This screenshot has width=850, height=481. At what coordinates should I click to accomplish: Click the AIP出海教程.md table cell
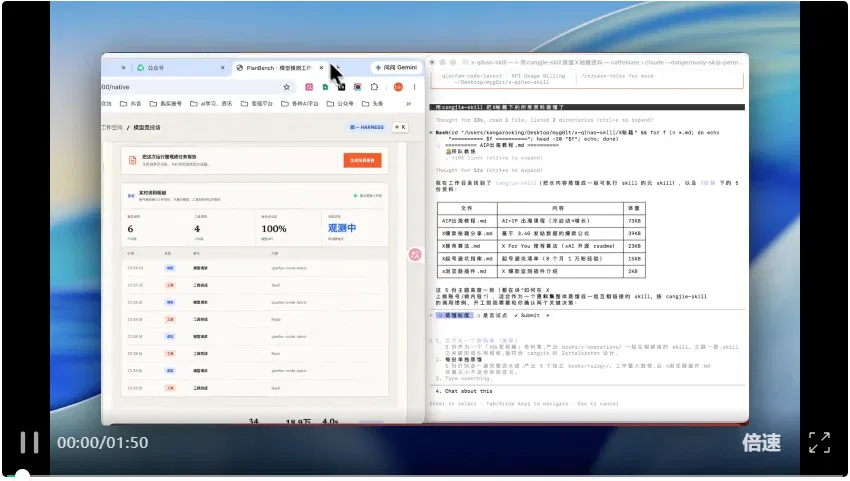coord(467,221)
